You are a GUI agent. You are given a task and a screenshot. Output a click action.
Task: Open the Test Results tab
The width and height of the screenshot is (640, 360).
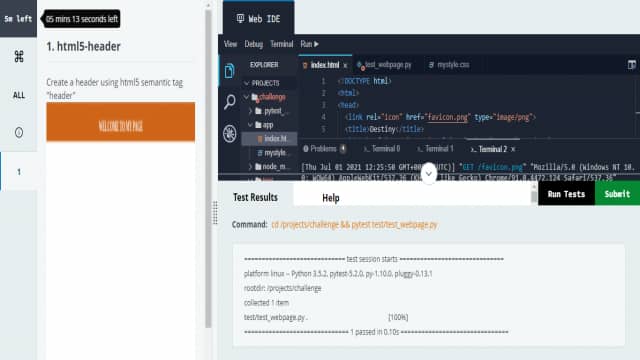tap(255, 197)
